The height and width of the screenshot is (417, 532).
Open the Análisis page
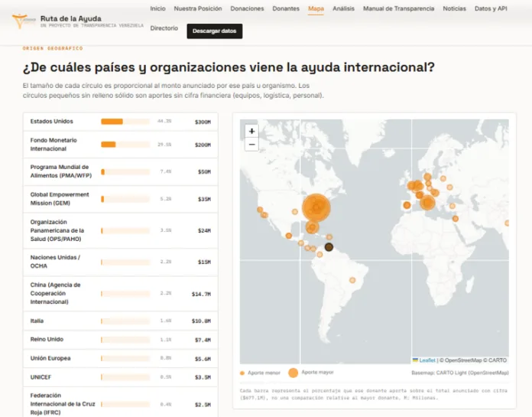coord(343,8)
